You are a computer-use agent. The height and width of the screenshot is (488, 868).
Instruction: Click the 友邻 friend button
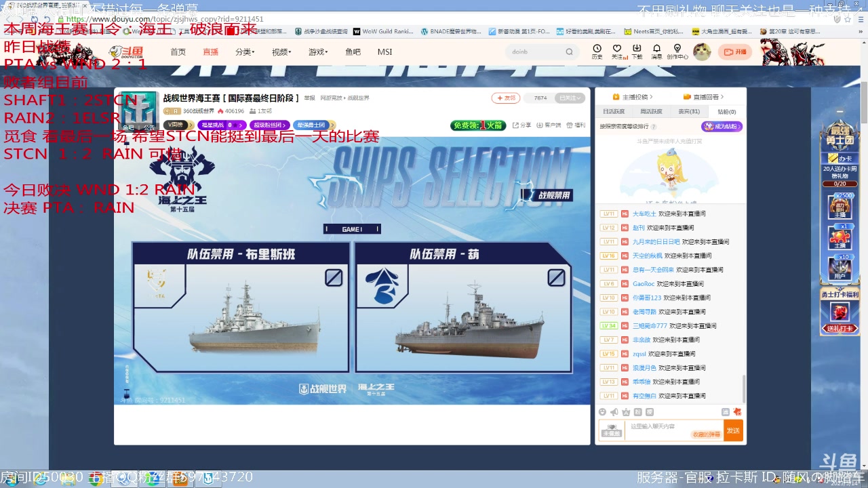click(506, 98)
